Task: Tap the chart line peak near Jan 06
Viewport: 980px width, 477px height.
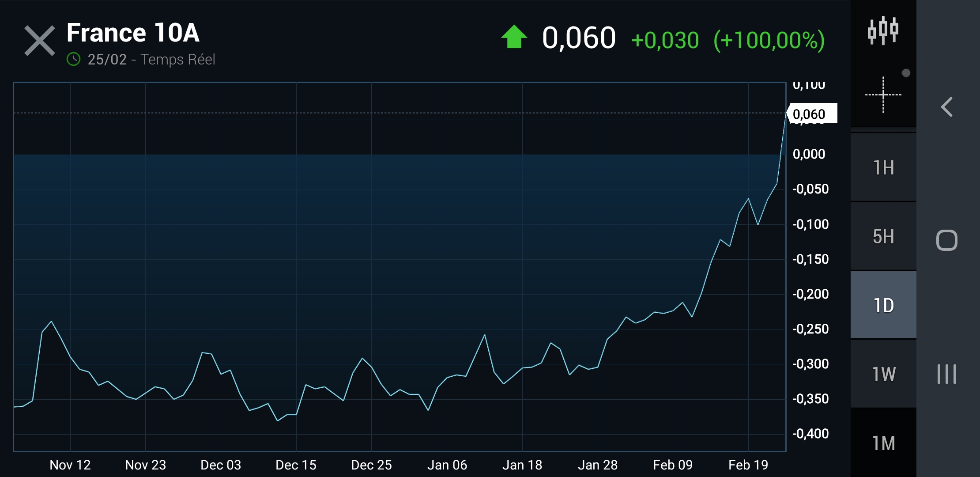Action: point(484,335)
